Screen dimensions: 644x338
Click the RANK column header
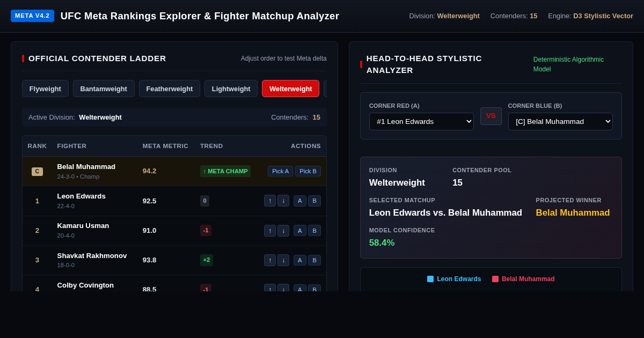(x=37, y=146)
